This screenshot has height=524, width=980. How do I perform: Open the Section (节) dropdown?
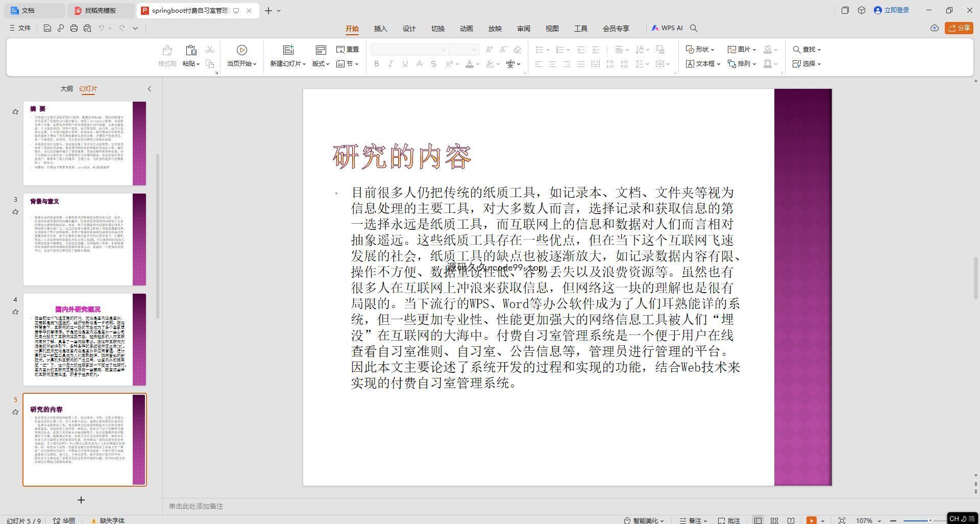pos(348,64)
